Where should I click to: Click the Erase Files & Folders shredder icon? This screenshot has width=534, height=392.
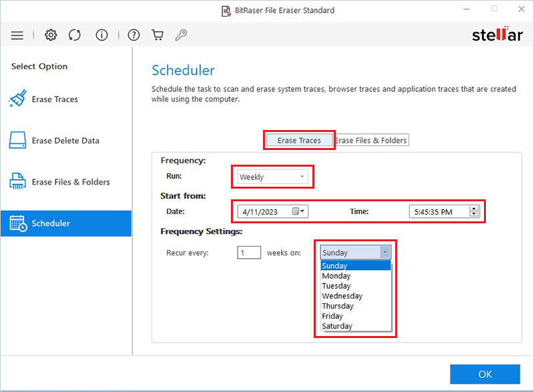click(17, 181)
